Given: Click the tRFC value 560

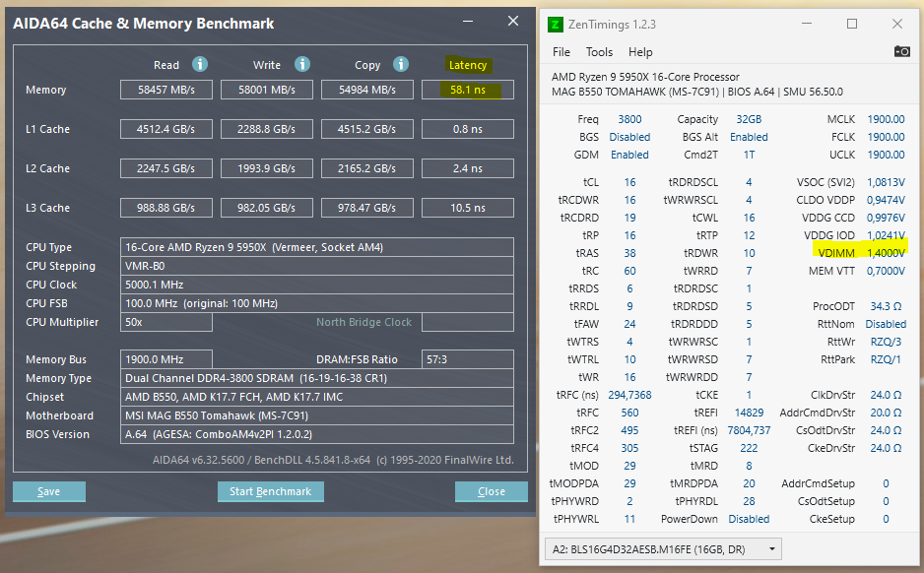Looking at the screenshot, I should 629,413.
